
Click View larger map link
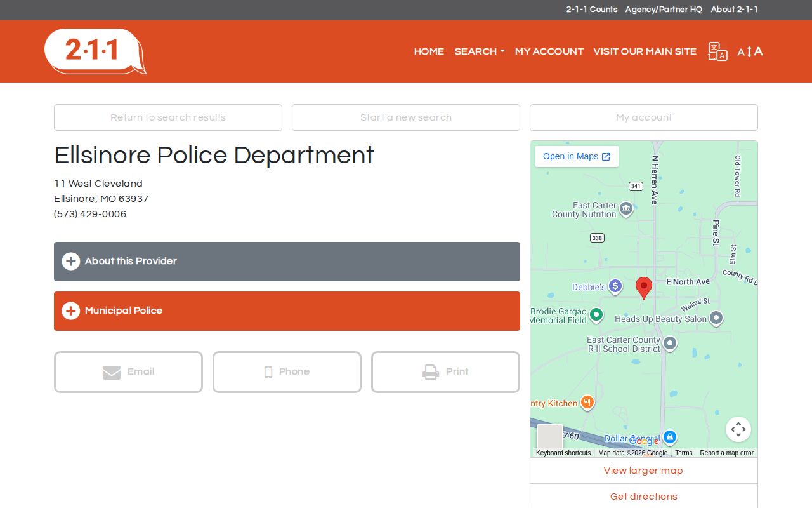point(643,471)
